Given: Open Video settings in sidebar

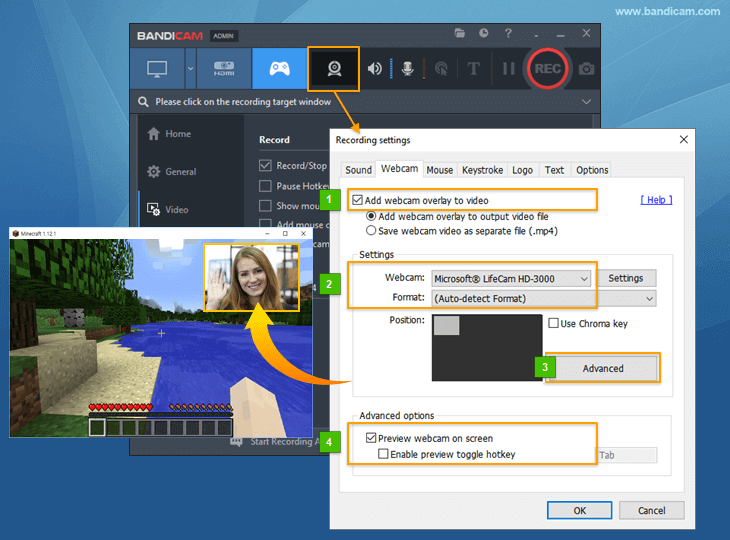Looking at the screenshot, I should click(168, 209).
